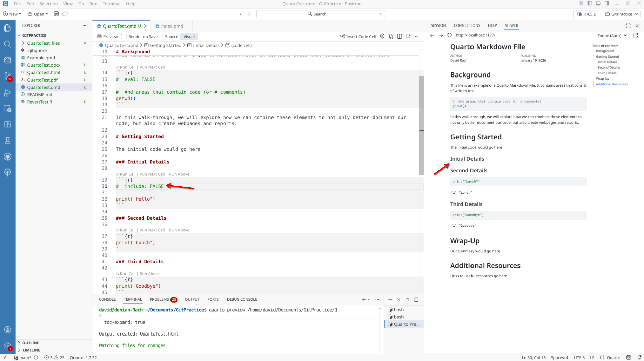Screen dimensions: 644x361
Task: Open the Zoom (Auto) dropdown
Action: click(x=612, y=35)
